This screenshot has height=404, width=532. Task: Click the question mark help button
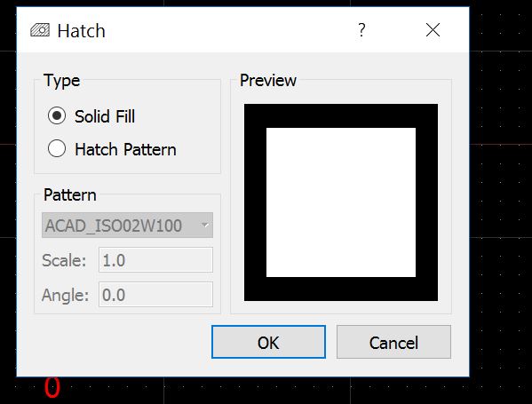click(x=361, y=30)
